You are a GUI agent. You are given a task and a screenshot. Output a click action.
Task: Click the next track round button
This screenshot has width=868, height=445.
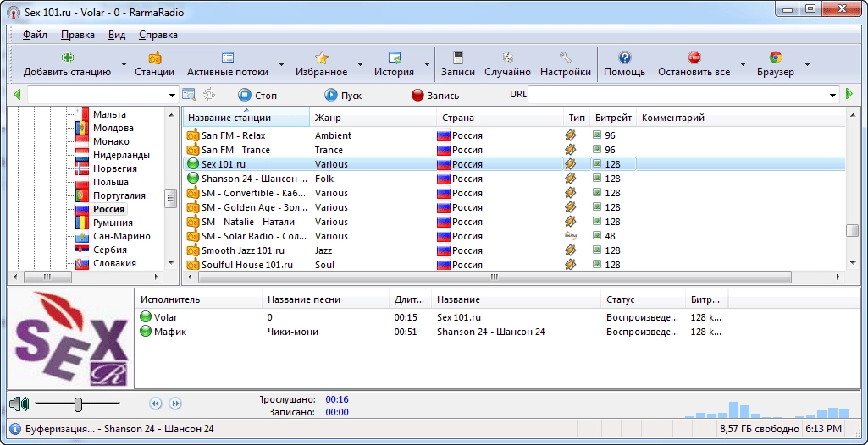pos(175,404)
